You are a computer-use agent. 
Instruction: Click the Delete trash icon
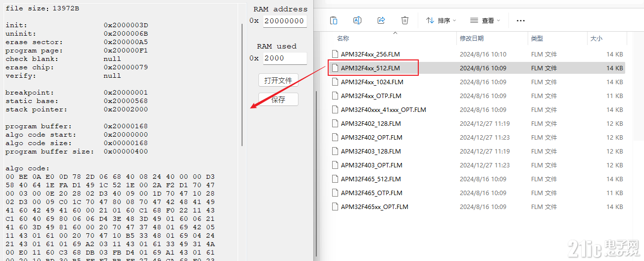point(405,20)
